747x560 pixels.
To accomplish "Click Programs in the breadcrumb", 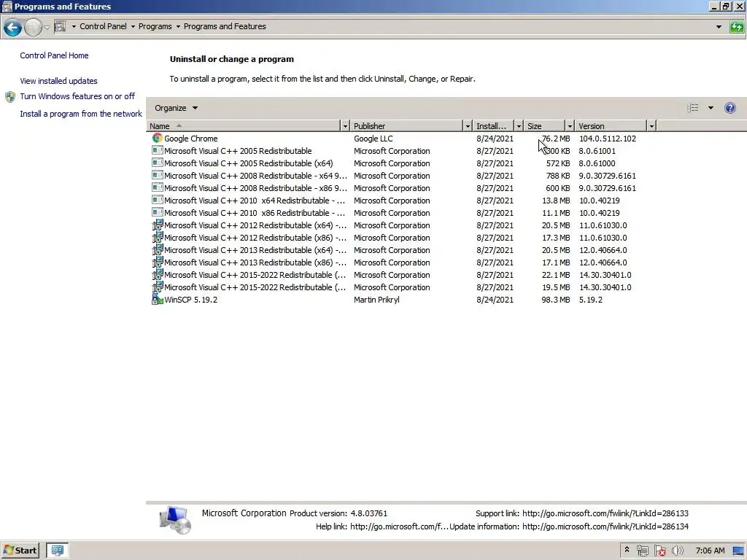I will pos(155,27).
